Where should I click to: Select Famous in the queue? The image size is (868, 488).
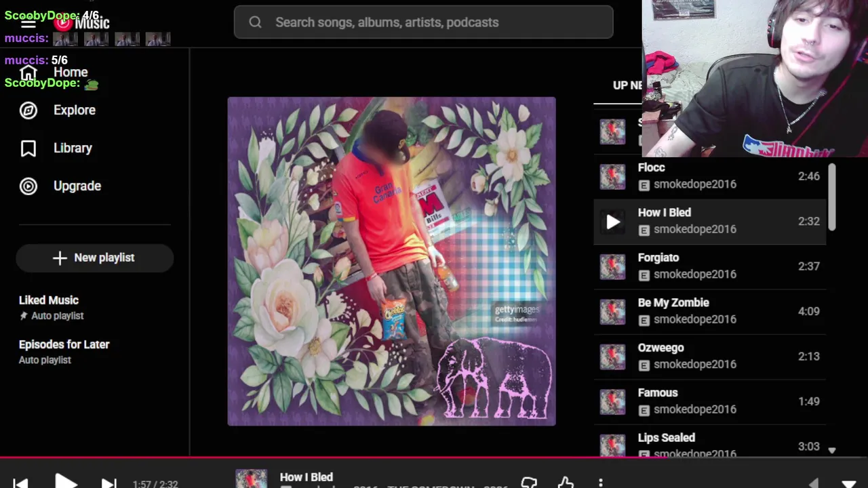709,401
